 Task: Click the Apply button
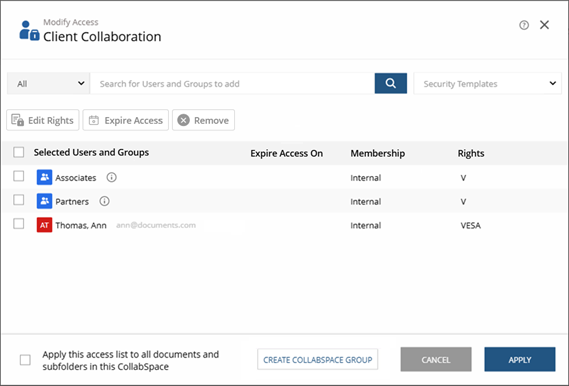(520, 360)
